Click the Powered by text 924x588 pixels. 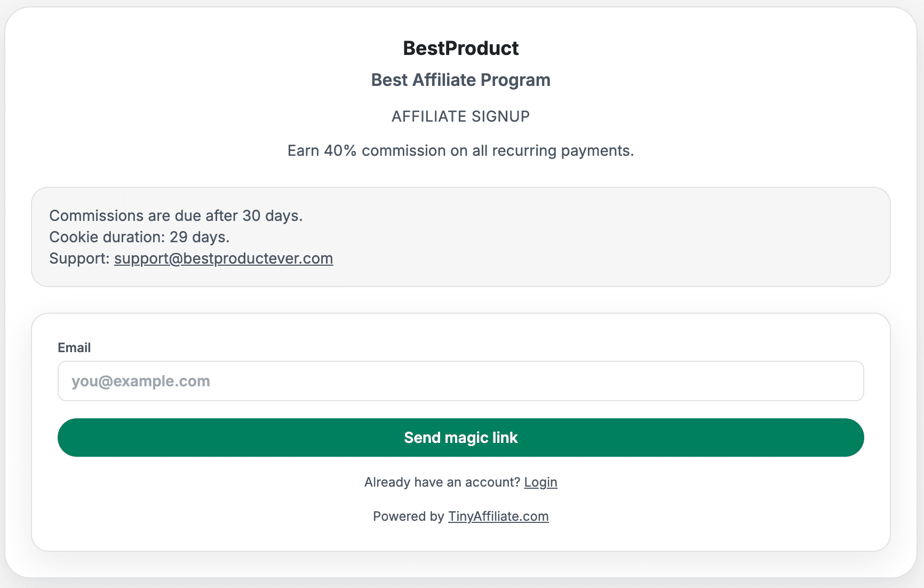[x=410, y=516]
